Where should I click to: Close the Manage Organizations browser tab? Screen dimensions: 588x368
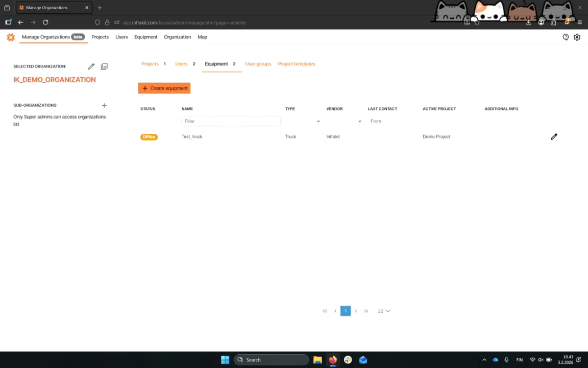point(87,8)
